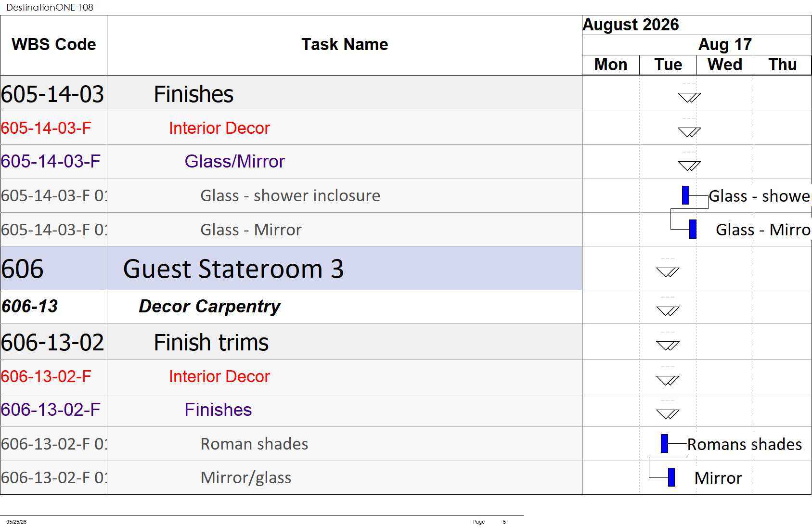Select the Glass - shower inclosure task name
The width and height of the screenshot is (812, 528).
[290, 195]
